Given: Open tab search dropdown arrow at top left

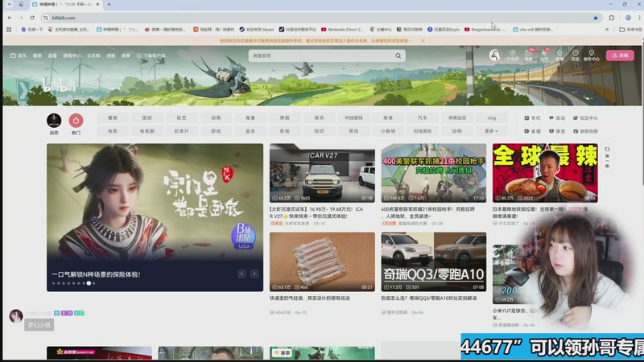Looking at the screenshot, I should (x=9, y=4).
